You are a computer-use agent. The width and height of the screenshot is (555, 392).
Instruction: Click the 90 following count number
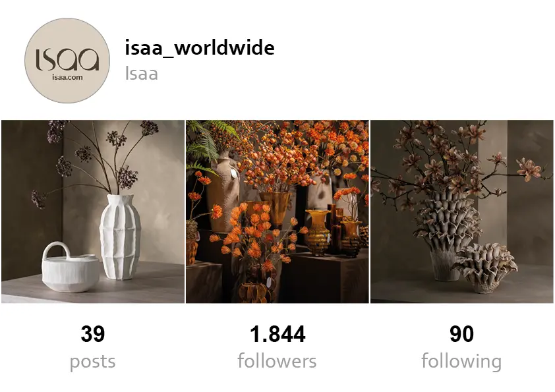click(461, 334)
